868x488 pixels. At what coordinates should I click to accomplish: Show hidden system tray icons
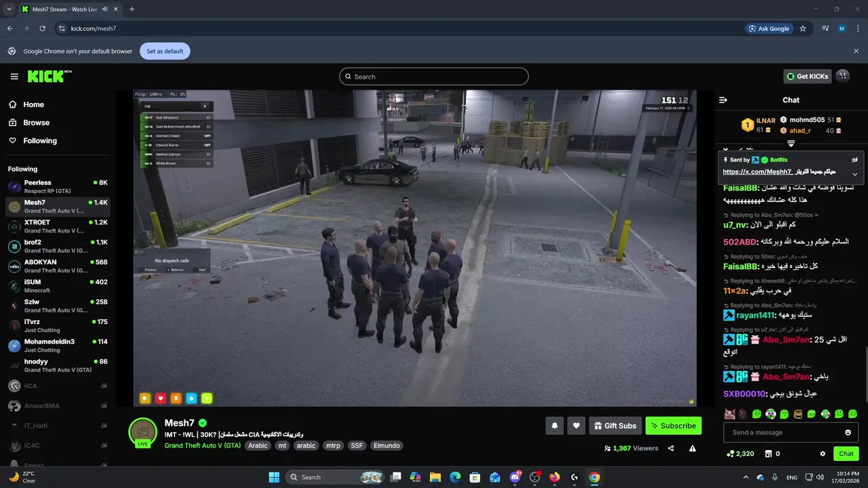click(746, 477)
